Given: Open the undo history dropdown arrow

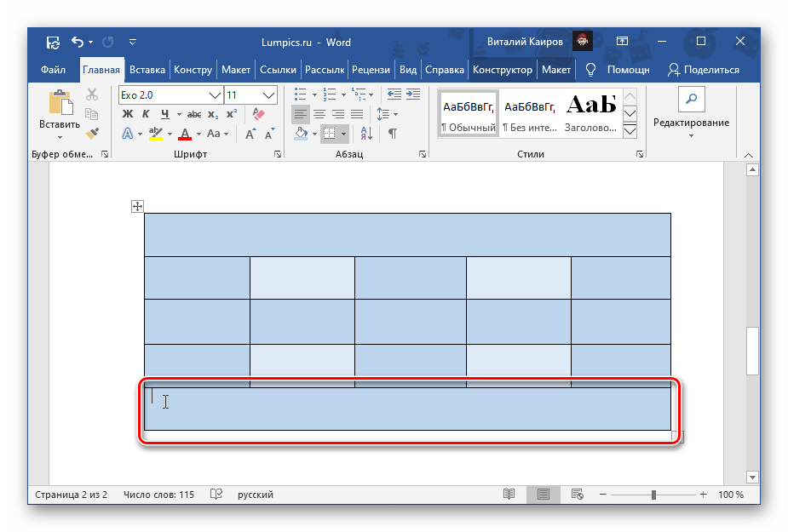Looking at the screenshot, I should pos(91,43).
